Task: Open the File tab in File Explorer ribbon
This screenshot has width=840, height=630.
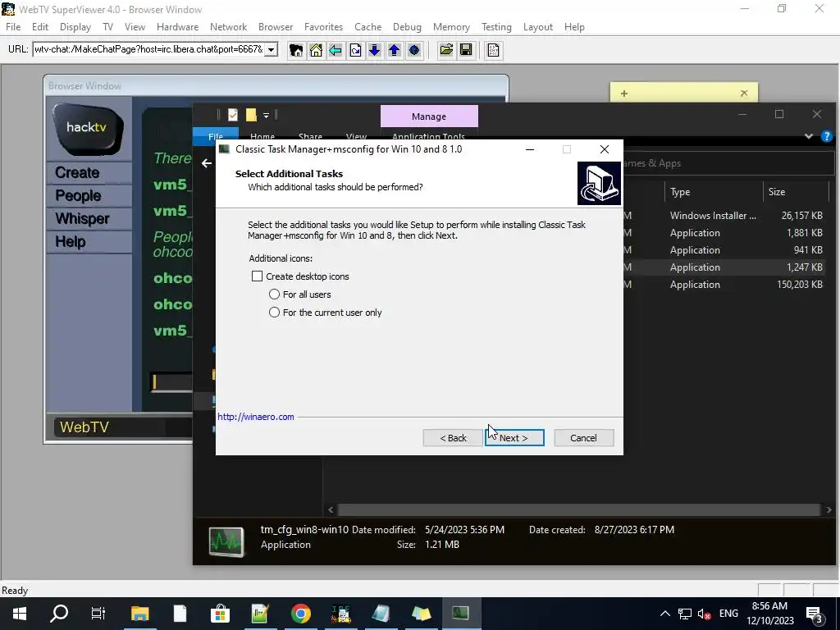Action: click(216, 136)
